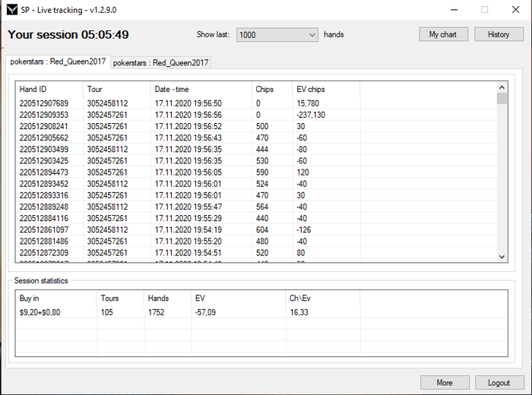Select the first pokerstars : Red_Queen2017 tab

pyautogui.click(x=58, y=62)
